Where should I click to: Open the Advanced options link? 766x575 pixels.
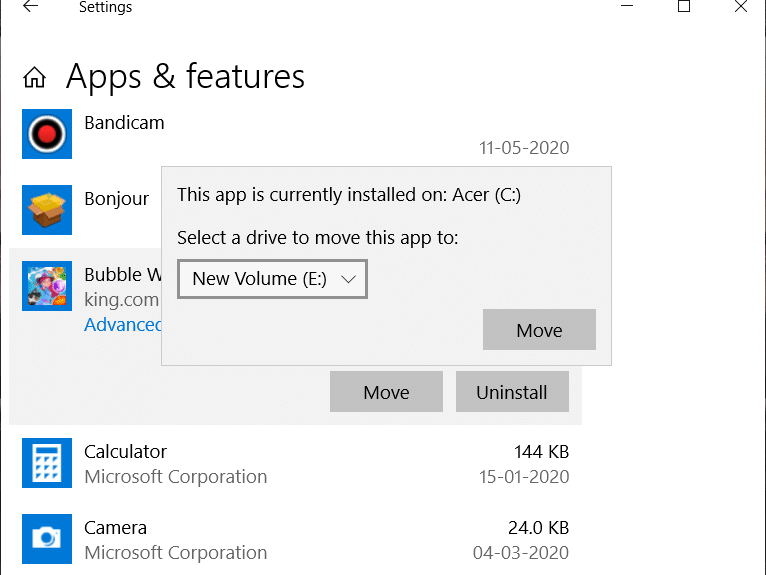pyautogui.click(x=123, y=324)
